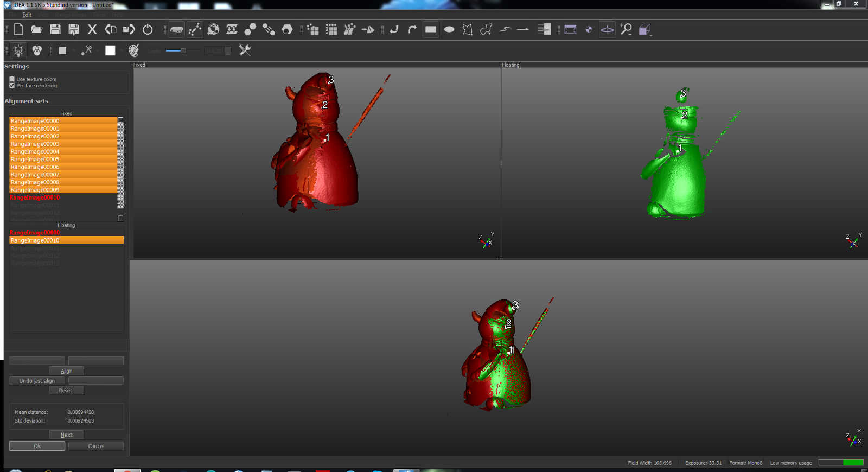The image size is (868, 472).
Task: Click the merge arrows icon
Action: click(x=232, y=29)
